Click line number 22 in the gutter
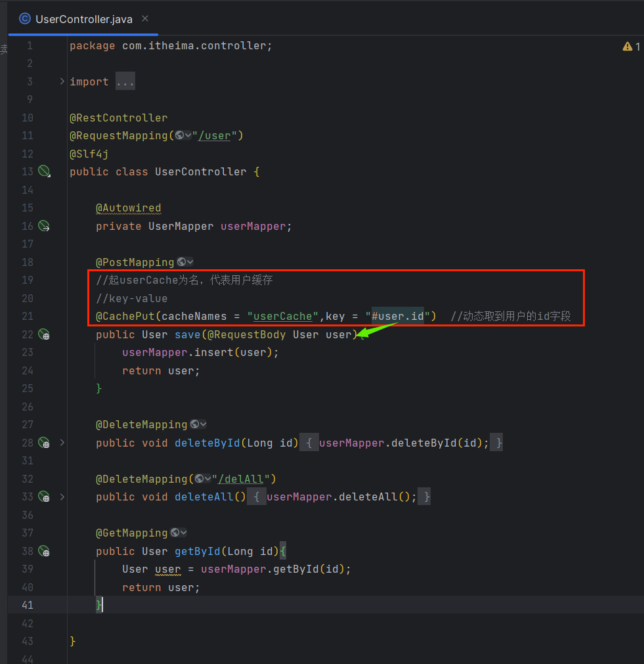The width and height of the screenshot is (644, 664). pos(28,334)
